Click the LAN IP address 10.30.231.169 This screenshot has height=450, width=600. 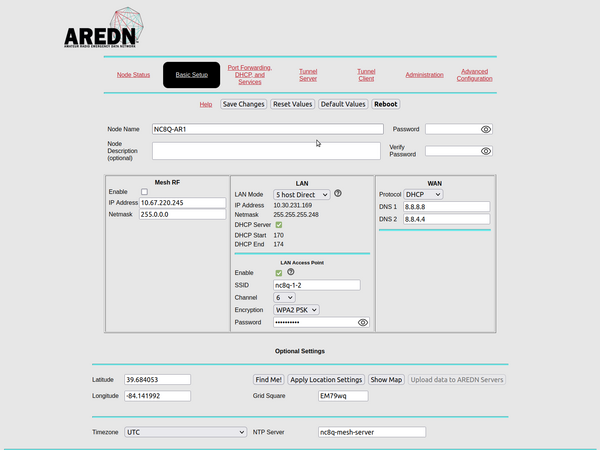coord(293,205)
